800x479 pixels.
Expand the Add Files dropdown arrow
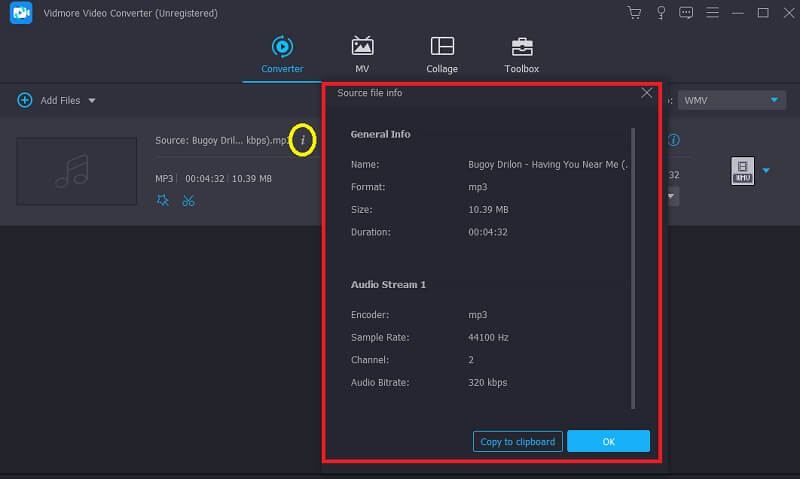[92, 100]
